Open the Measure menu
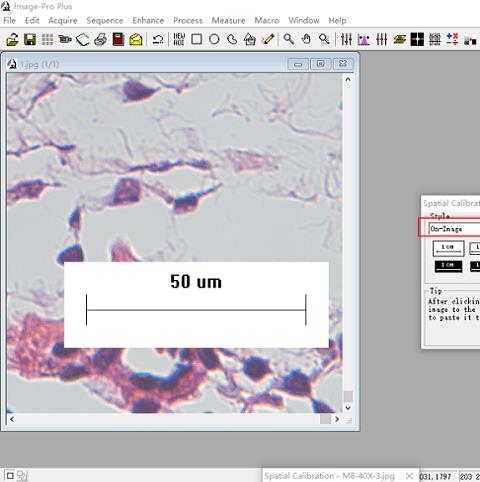 tap(229, 21)
